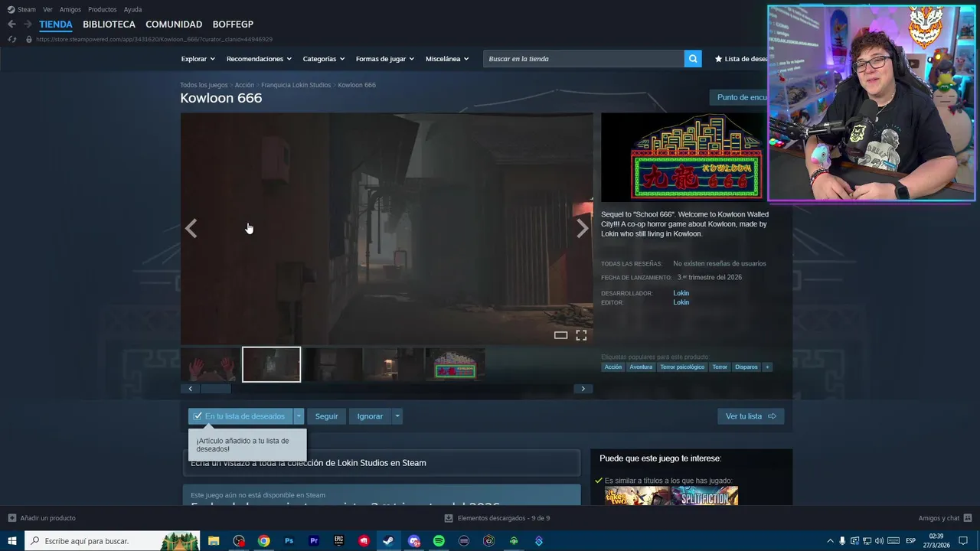Click the Aventura tag
This screenshot has width=980, height=551.
pyautogui.click(x=641, y=367)
